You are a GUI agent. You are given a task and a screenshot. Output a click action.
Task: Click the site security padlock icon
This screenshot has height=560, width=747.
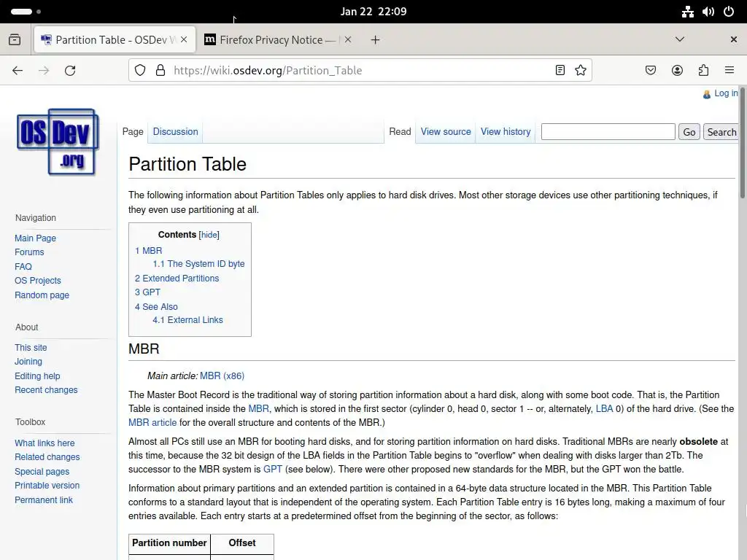tap(160, 71)
